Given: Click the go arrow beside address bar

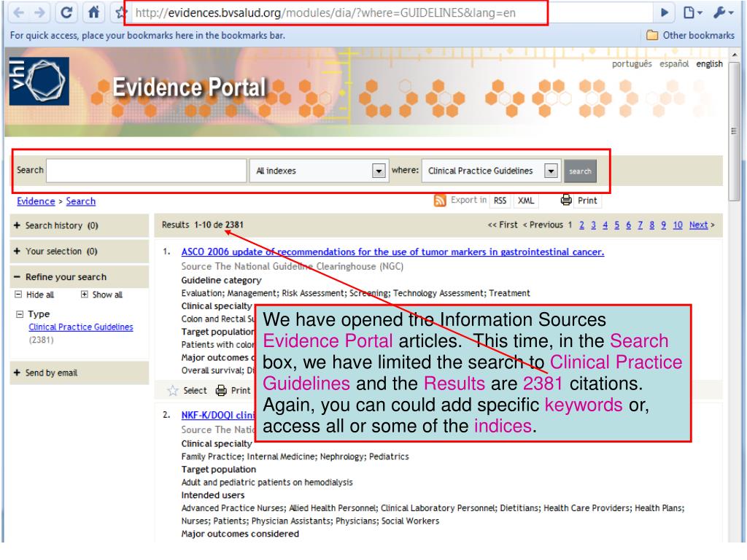Looking at the screenshot, I should (665, 13).
